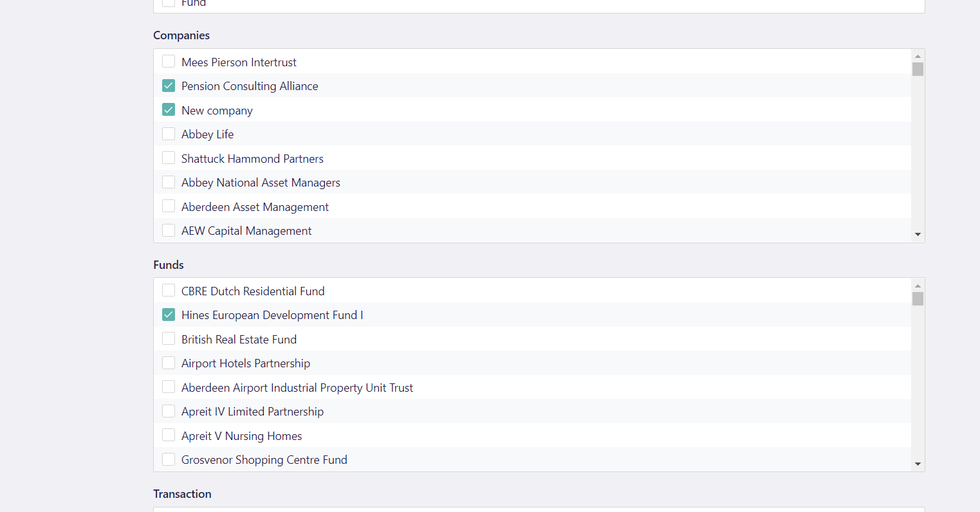The image size is (980, 512).
Task: Check AEW Capital Management
Action: click(168, 230)
